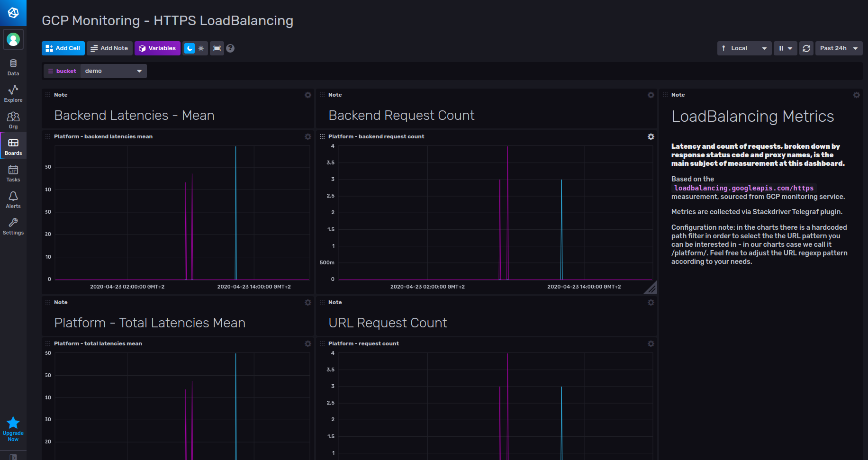
Task: Open the bucket variable demo dropdown
Action: 114,71
